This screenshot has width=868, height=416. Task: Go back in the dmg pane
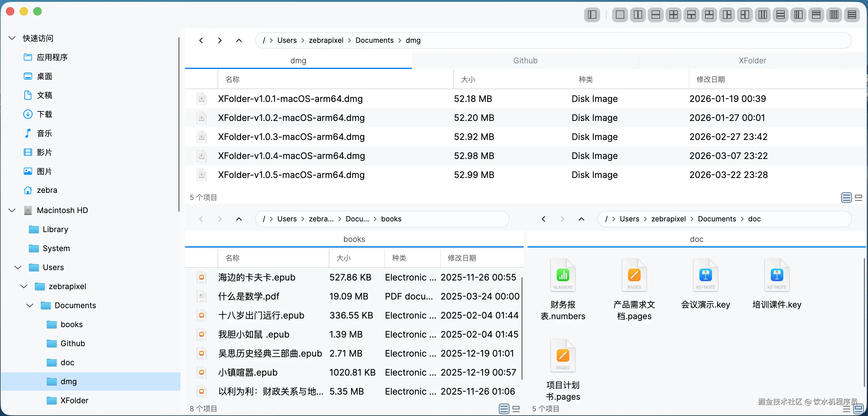201,40
